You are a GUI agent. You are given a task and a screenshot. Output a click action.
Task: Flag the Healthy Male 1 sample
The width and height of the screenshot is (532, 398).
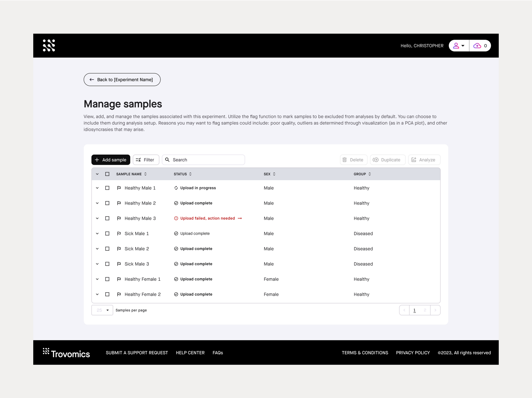119,188
